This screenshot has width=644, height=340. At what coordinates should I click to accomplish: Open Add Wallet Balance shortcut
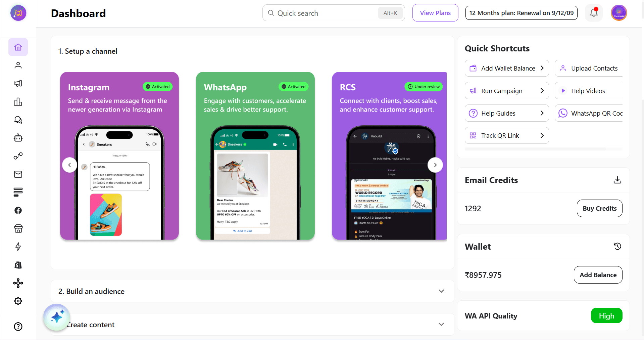(x=507, y=68)
